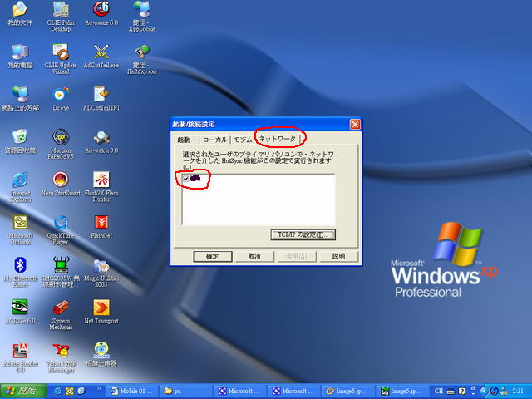Viewport: 532px width, 399px height.
Task: Switch to the 起動 tab
Action: pos(185,140)
